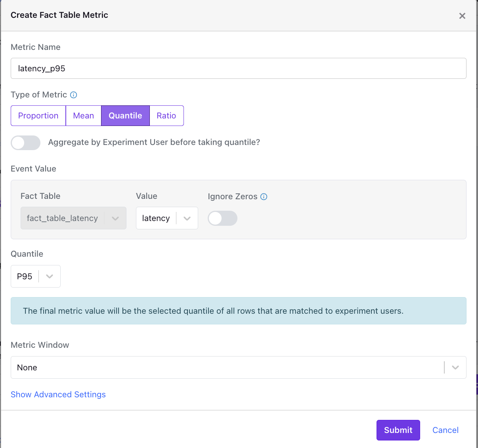Switch to the Ratio metric type

(x=166, y=116)
